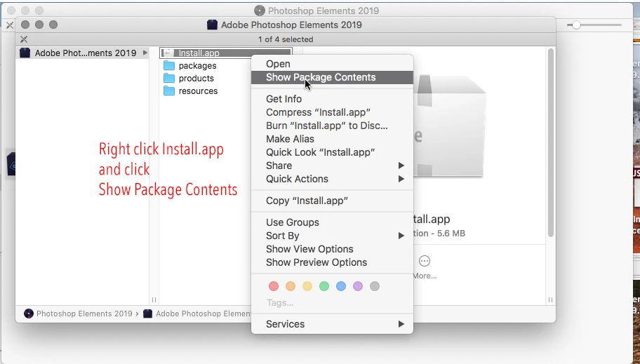Click the volume icon in the path bar
640x364 pixels.
tap(148, 314)
